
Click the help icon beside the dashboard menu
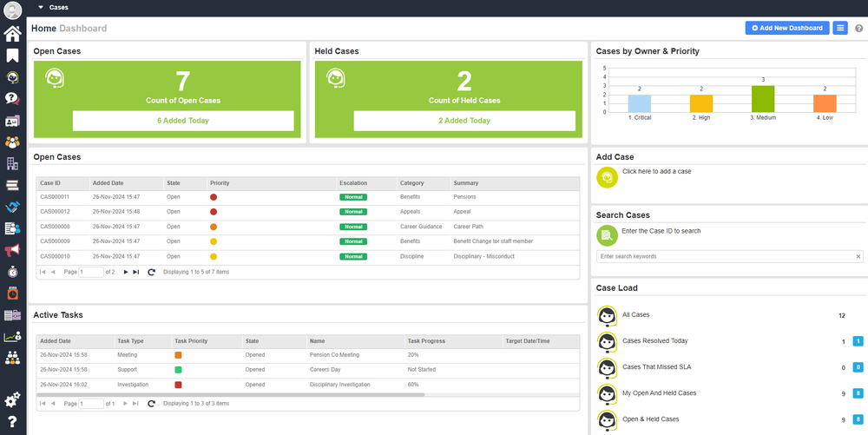(x=858, y=29)
